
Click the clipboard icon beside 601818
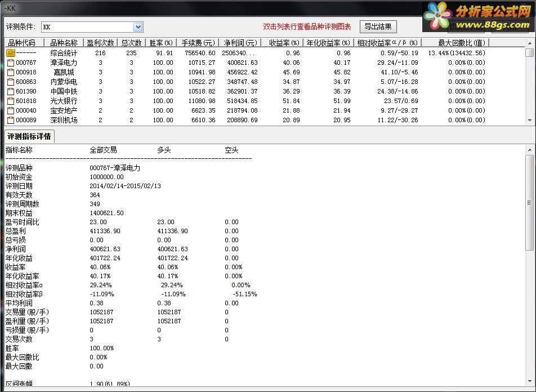pyautogui.click(x=11, y=101)
